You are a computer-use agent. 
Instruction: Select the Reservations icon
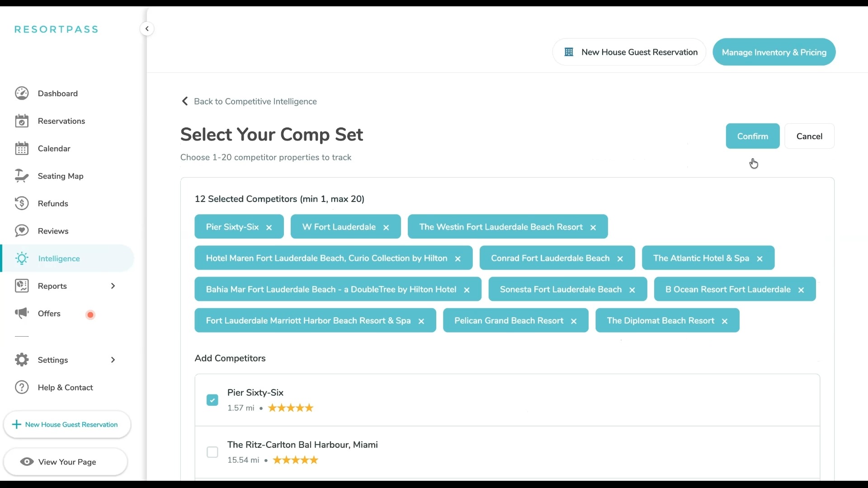22,121
